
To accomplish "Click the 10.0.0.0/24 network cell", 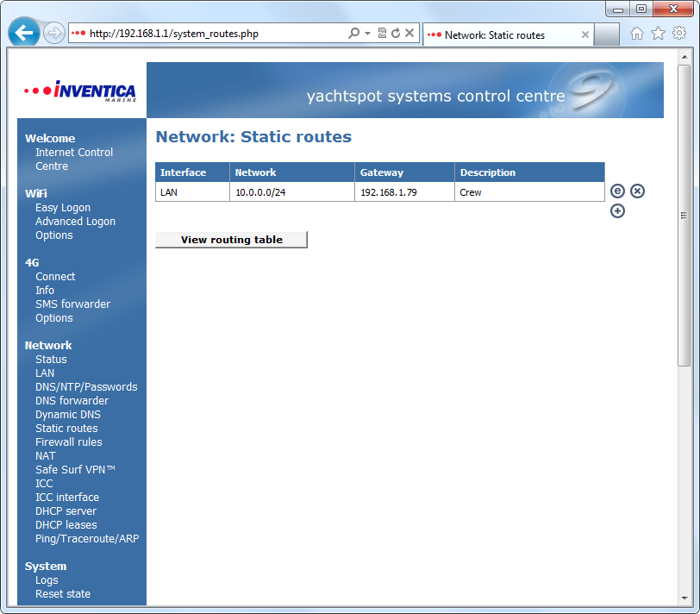I will 292,192.
